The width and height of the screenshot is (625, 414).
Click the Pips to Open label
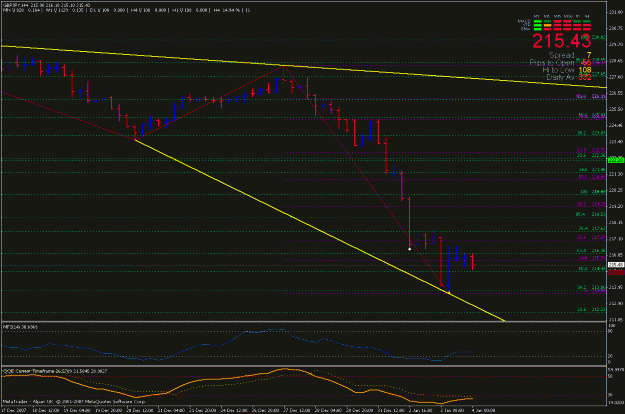[x=552, y=63]
